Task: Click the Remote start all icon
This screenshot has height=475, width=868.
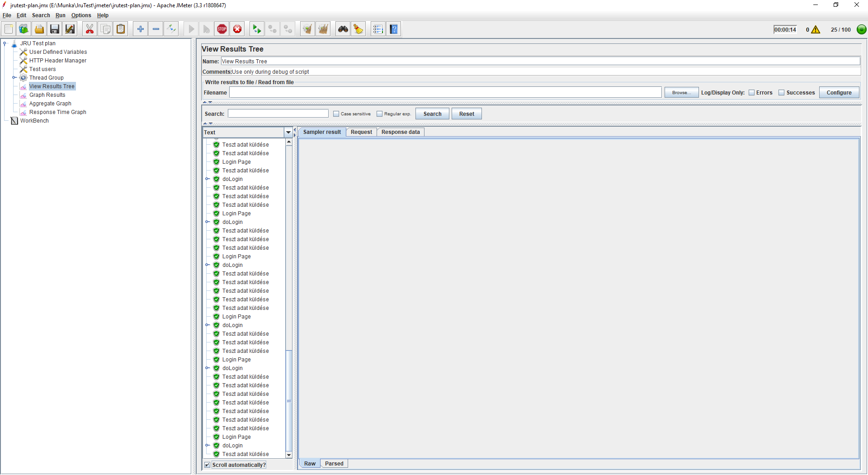Action: 257,29
